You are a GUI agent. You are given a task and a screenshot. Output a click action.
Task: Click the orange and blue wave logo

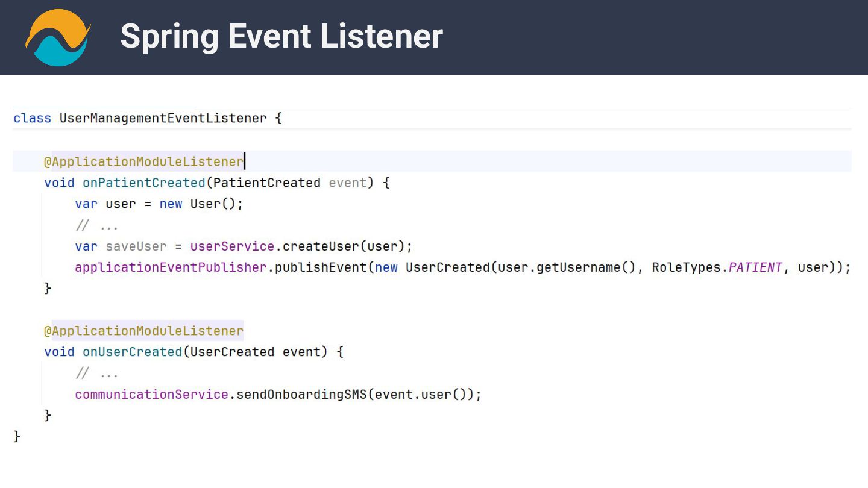pyautogui.click(x=58, y=37)
